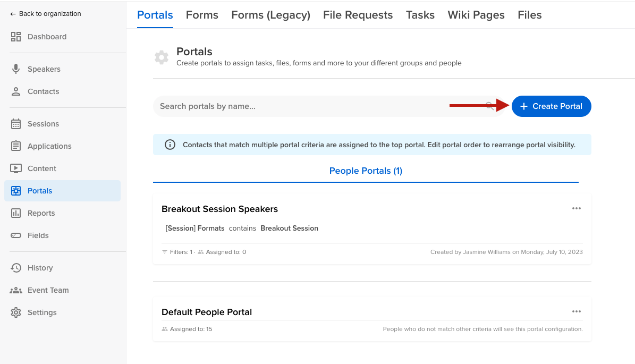Image resolution: width=635 pixels, height=364 pixels.
Task: Go to the Wiki Pages tab
Action: coord(476,15)
